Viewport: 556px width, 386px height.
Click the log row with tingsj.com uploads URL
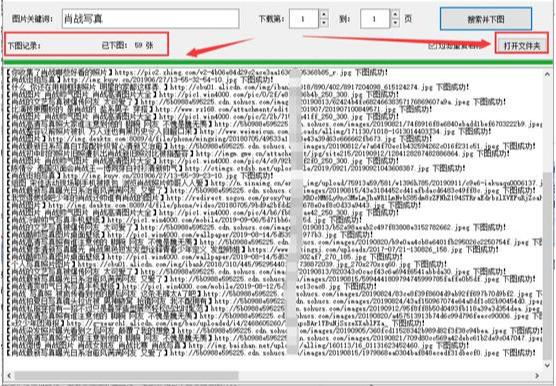252,250
